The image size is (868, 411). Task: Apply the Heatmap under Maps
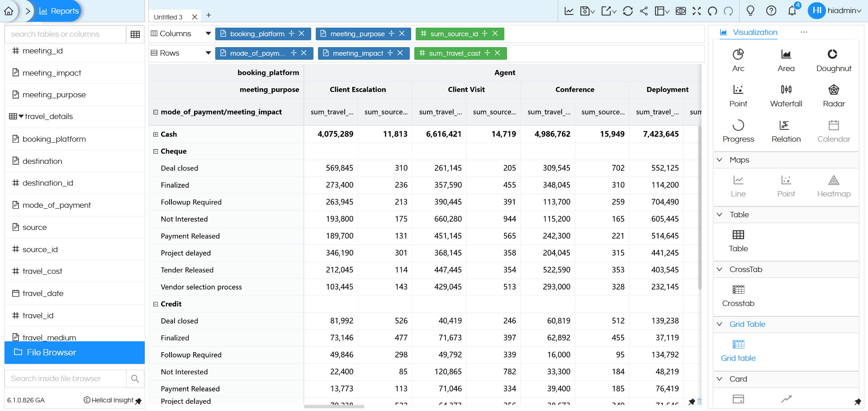(x=833, y=186)
